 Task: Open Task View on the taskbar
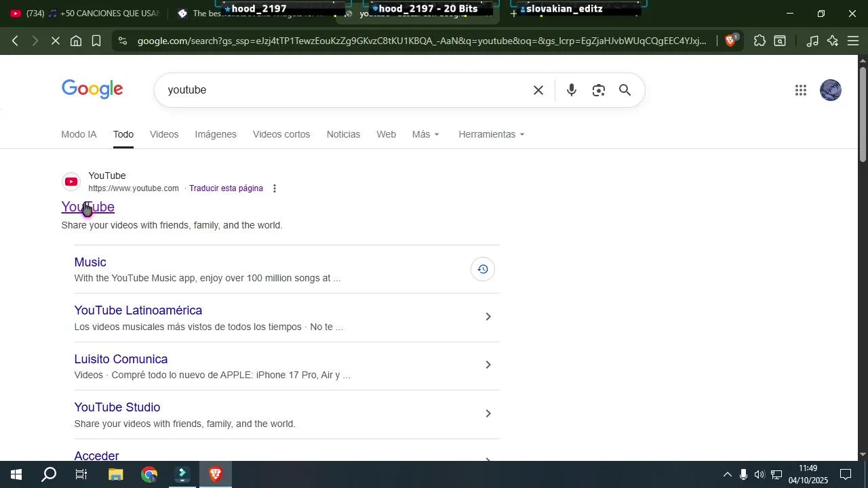point(81,474)
